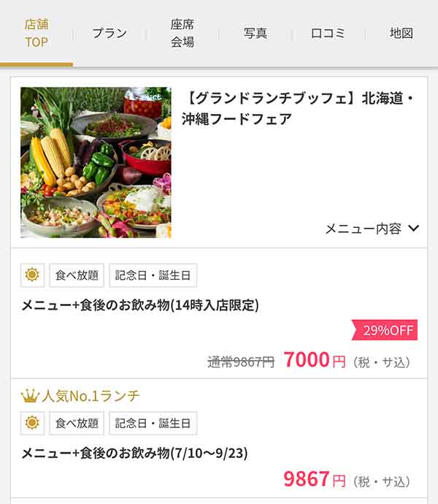This screenshot has height=504, width=438.
Task: Open the グランドランチブッフェ course title
Action: [x=299, y=109]
